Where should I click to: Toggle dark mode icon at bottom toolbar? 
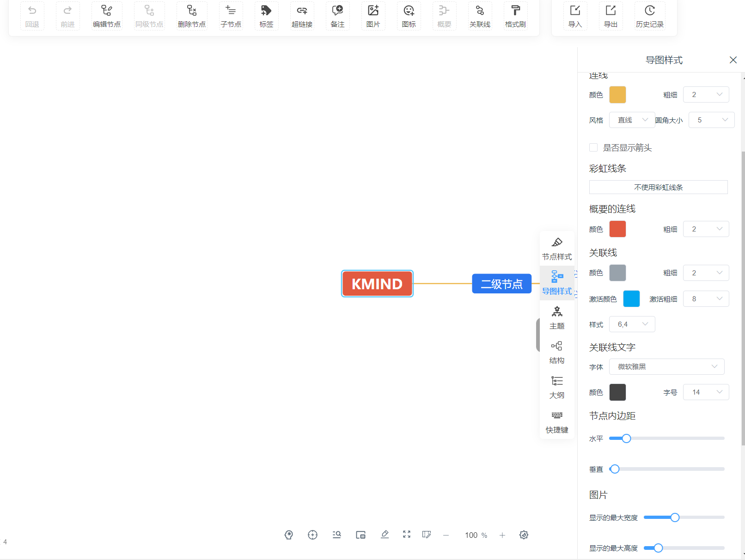[x=524, y=535]
